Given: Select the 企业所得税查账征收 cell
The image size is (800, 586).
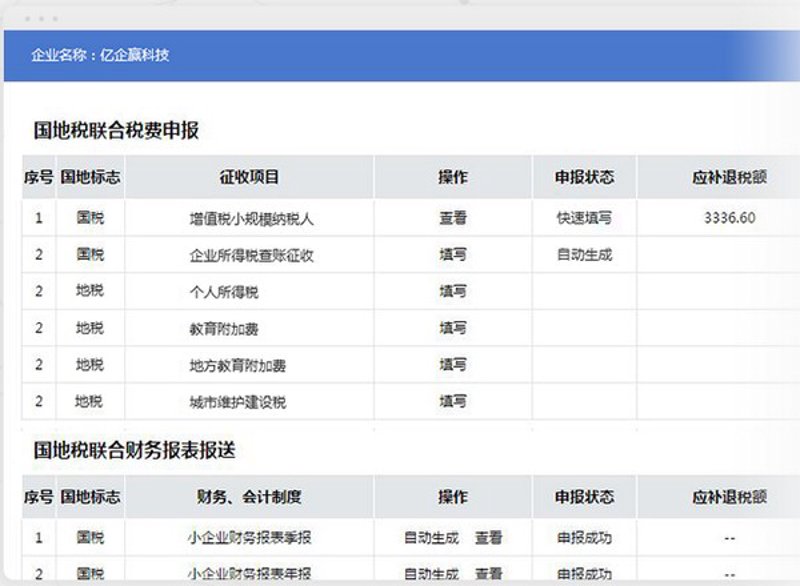Looking at the screenshot, I should tap(251, 256).
